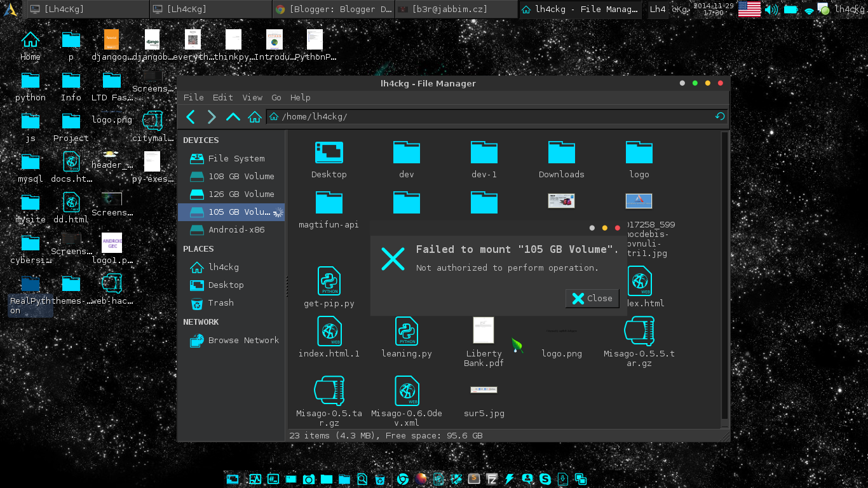Viewport: 868px width, 488px height.
Task: Open the Downloads folder icon
Action: pos(562,152)
